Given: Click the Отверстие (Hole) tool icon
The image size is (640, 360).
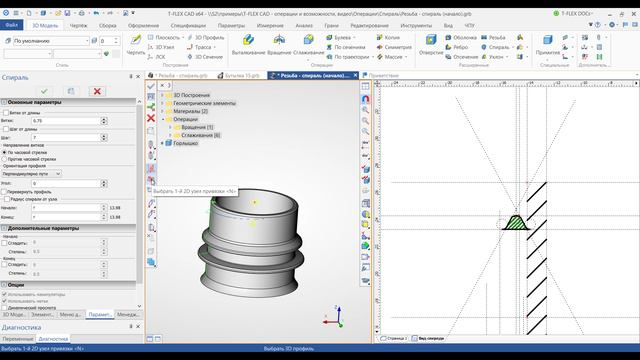Looking at the screenshot, I should click(431, 40).
